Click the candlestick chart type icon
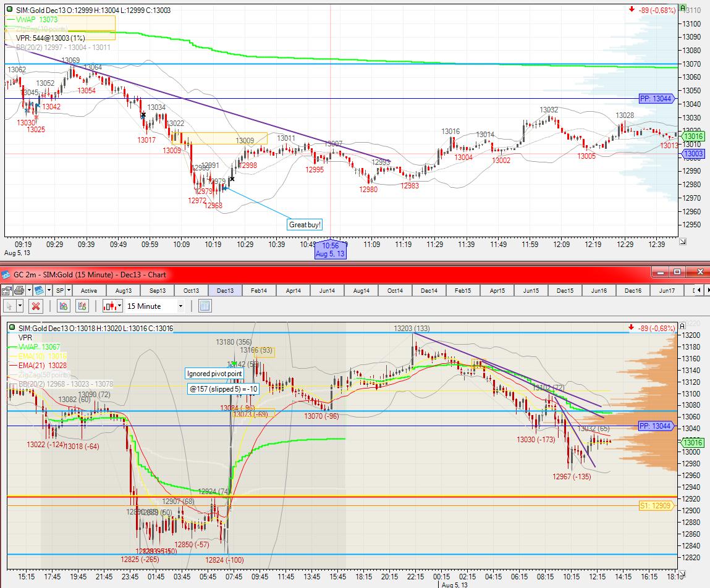Viewport: 710px width, 588px height. point(109,306)
